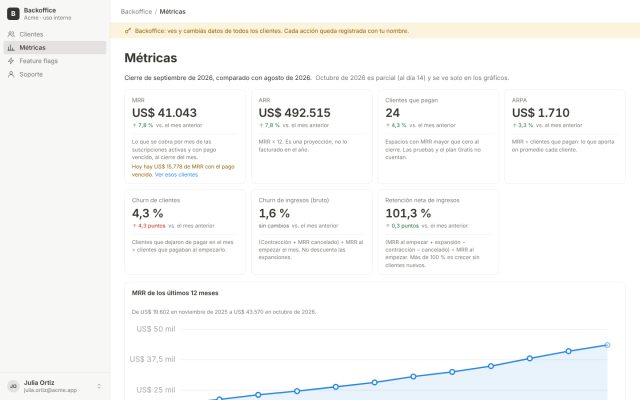
Task: Open the 'Ver esos clientes' link
Action: pyautogui.click(x=176, y=174)
